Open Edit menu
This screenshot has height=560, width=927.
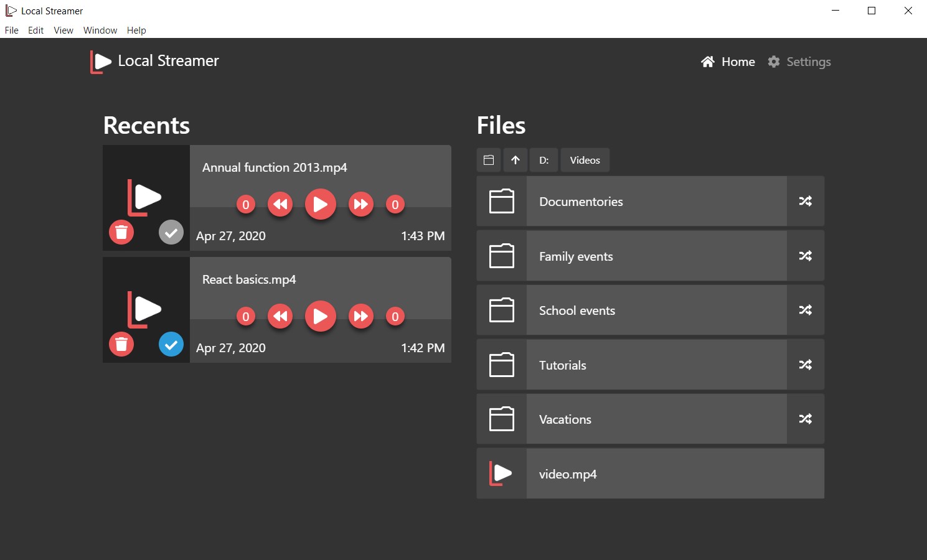click(x=36, y=30)
